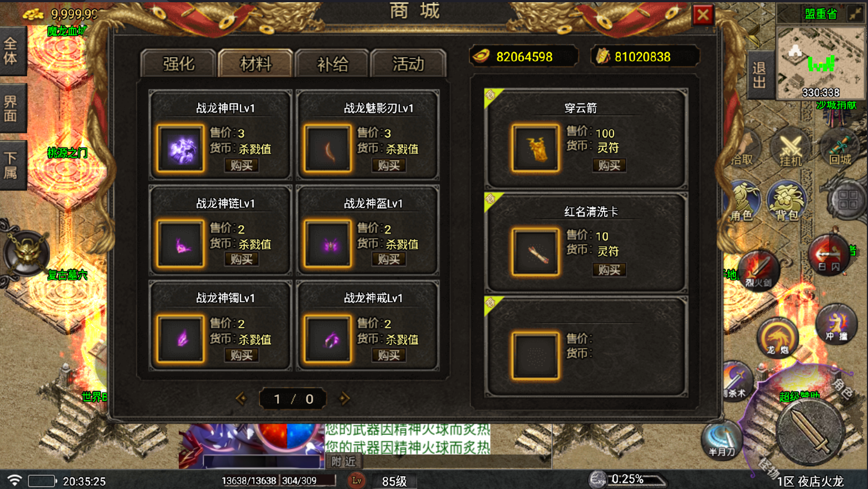868x489 pixels.
Task: Click the 退出 exit side button
Action: [x=759, y=76]
